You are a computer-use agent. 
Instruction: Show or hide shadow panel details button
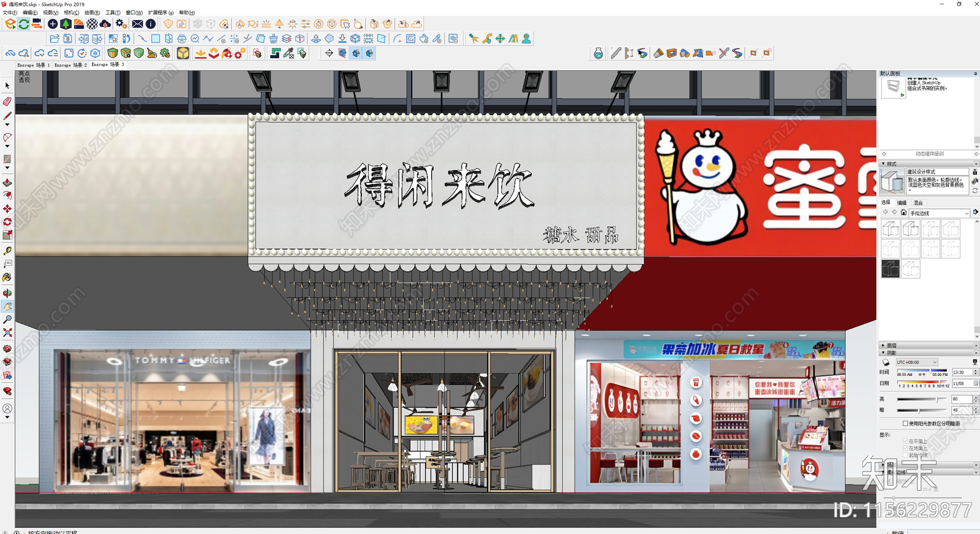pyautogui.click(x=975, y=362)
